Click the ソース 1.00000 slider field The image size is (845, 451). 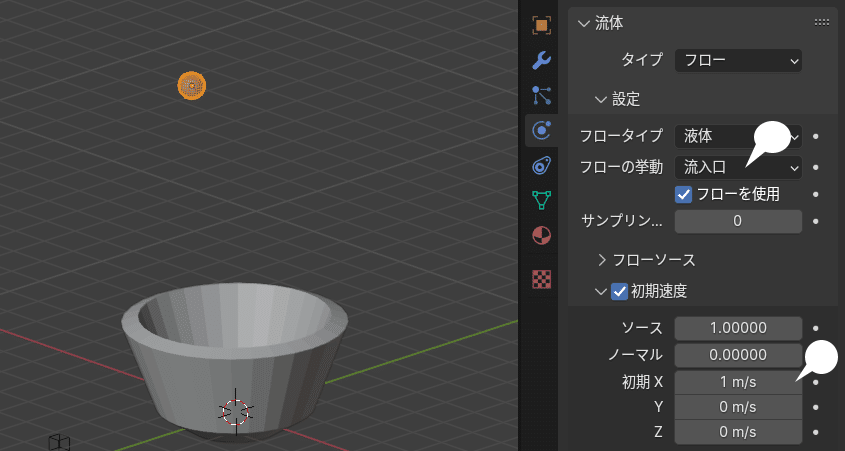point(738,328)
